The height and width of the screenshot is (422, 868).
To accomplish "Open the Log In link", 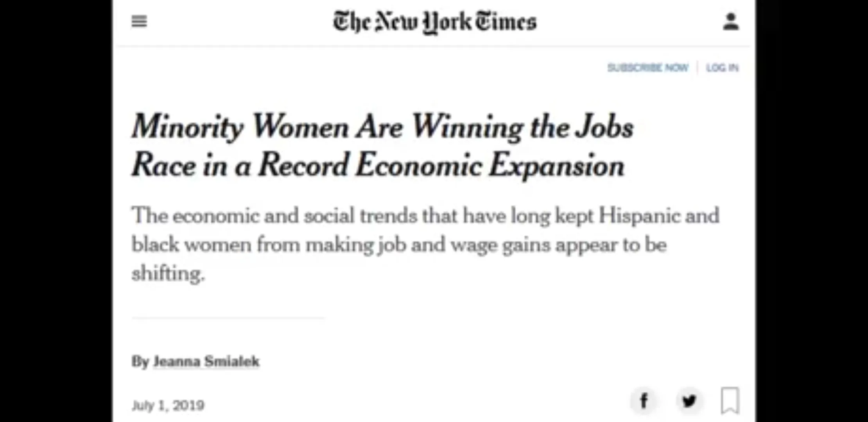I will pyautogui.click(x=722, y=68).
